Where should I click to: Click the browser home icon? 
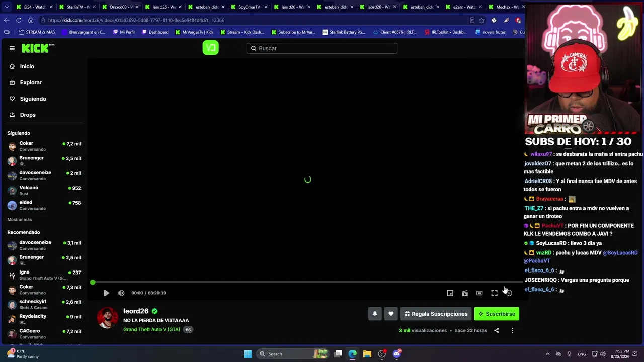click(x=31, y=20)
